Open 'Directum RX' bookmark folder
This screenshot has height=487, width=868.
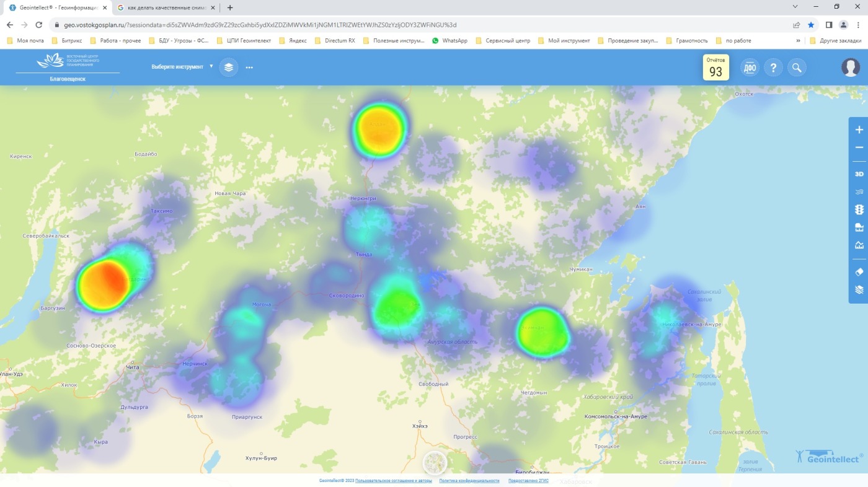tap(335, 41)
